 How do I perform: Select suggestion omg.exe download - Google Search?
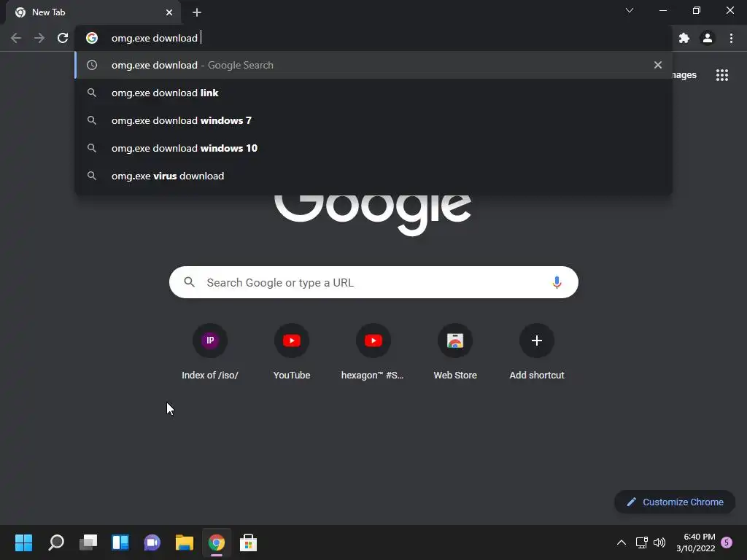(373, 65)
